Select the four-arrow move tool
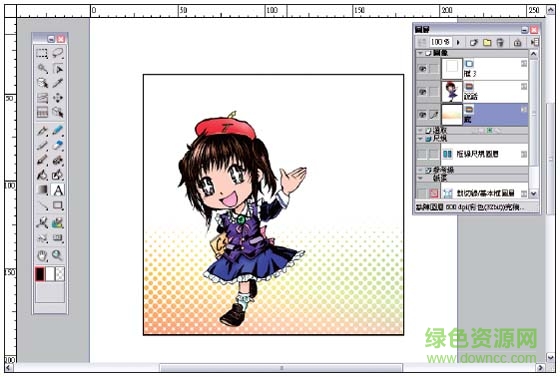The height and width of the screenshot is (377, 560). point(58,97)
